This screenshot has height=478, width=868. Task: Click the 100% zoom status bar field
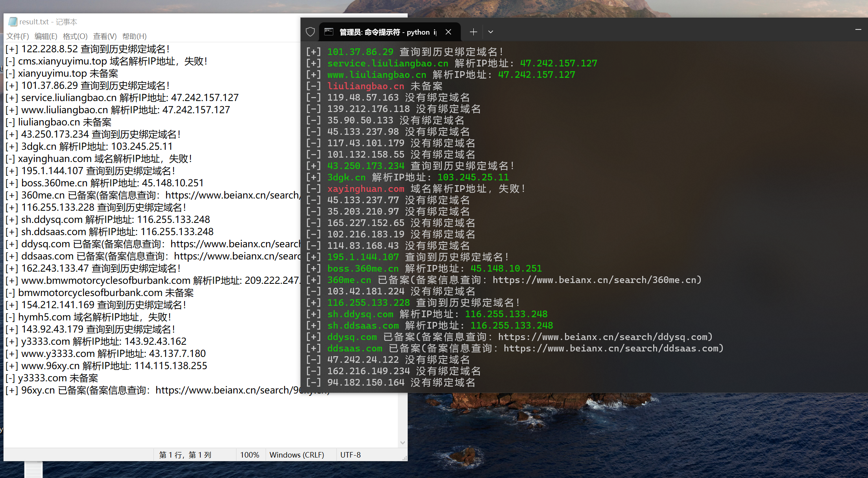tap(249, 455)
